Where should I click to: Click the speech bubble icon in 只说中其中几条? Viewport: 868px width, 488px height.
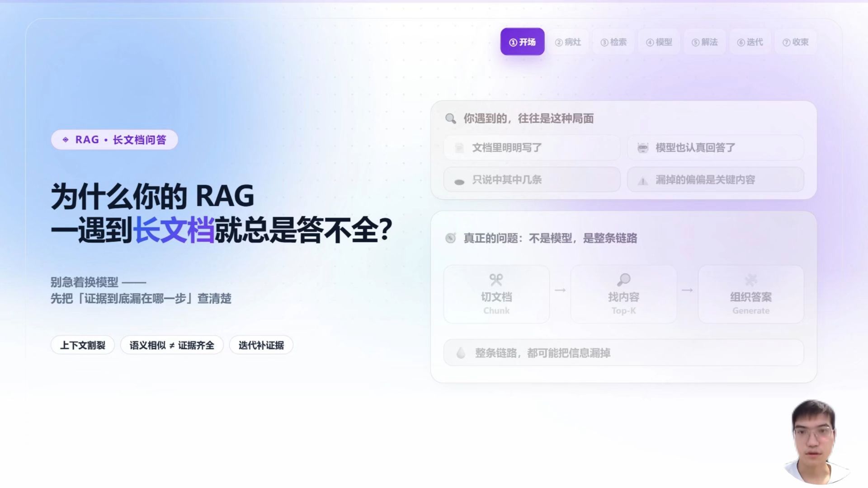459,182
